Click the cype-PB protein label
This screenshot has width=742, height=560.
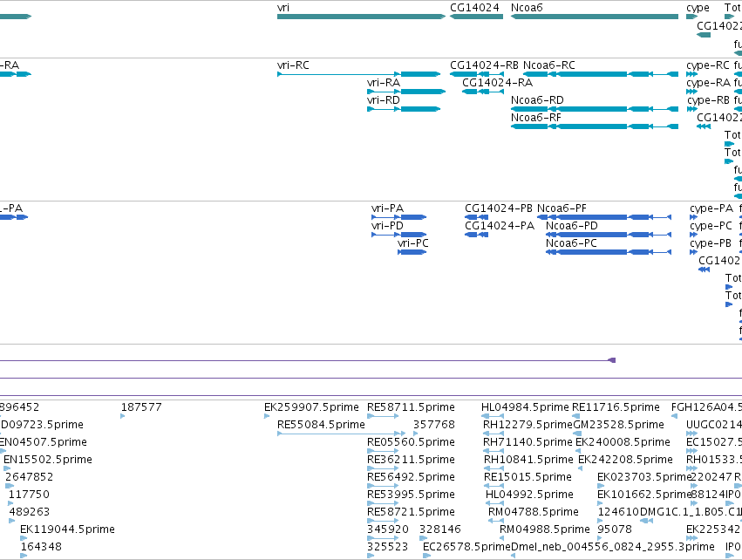tap(711, 243)
